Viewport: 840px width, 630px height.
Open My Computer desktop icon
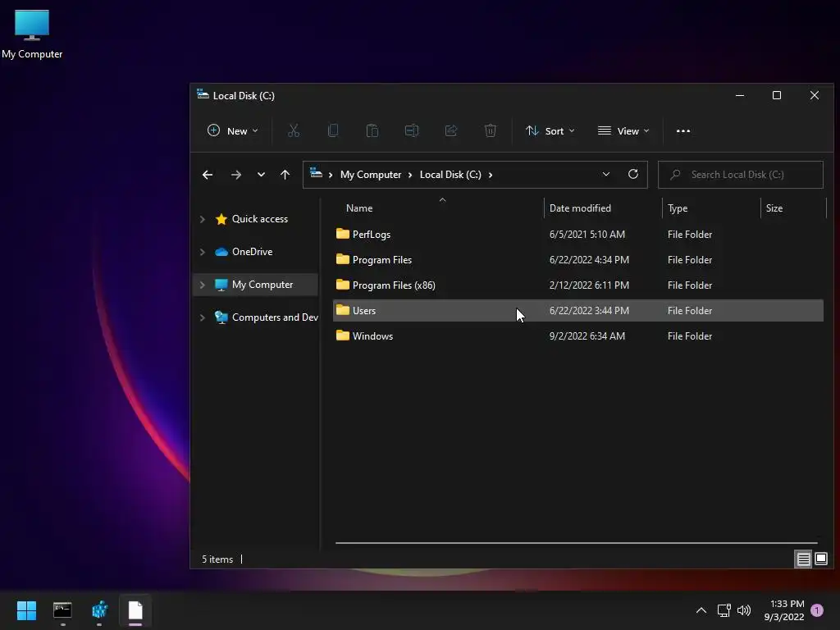(x=32, y=34)
